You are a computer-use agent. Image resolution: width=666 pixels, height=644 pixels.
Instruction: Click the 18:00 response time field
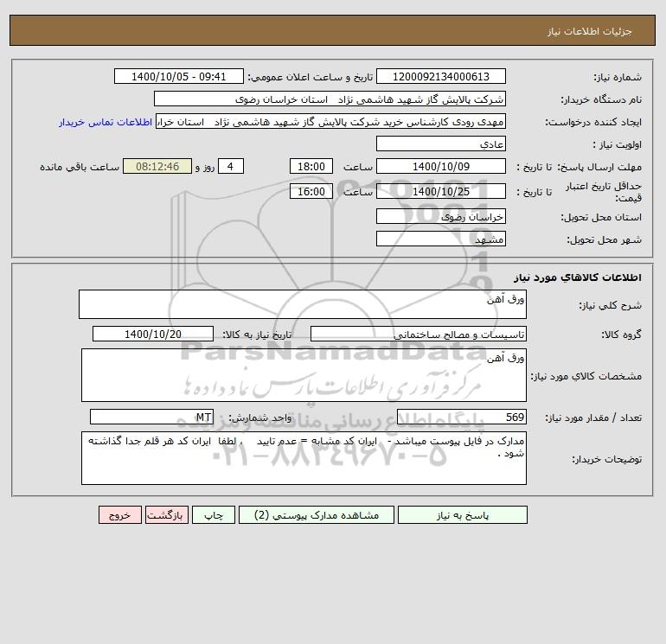coord(310,167)
